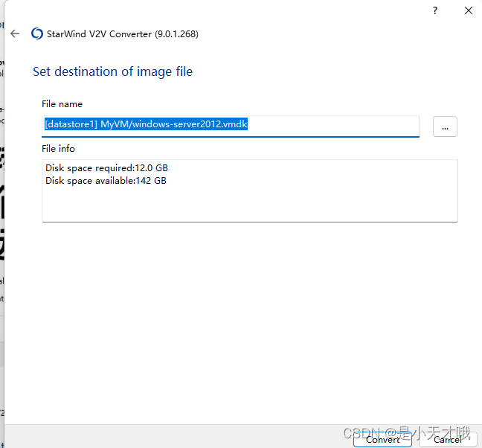Go back with the left arrow
The image size is (482, 448).
click(15, 33)
